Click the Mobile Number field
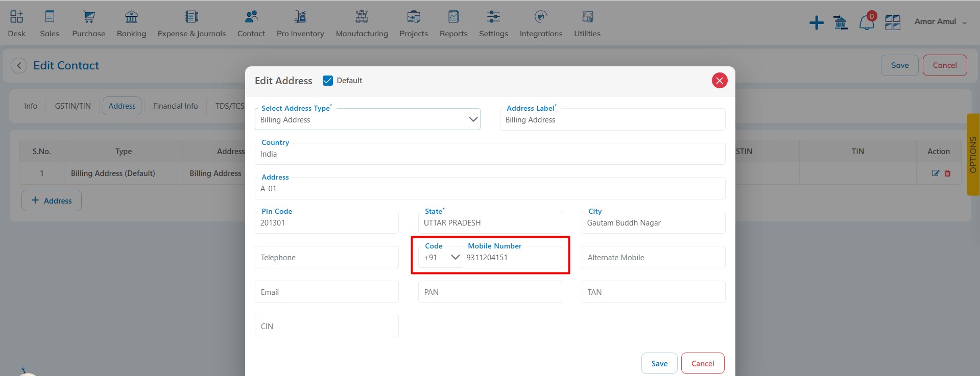This screenshot has width=980, height=376. pyautogui.click(x=511, y=257)
